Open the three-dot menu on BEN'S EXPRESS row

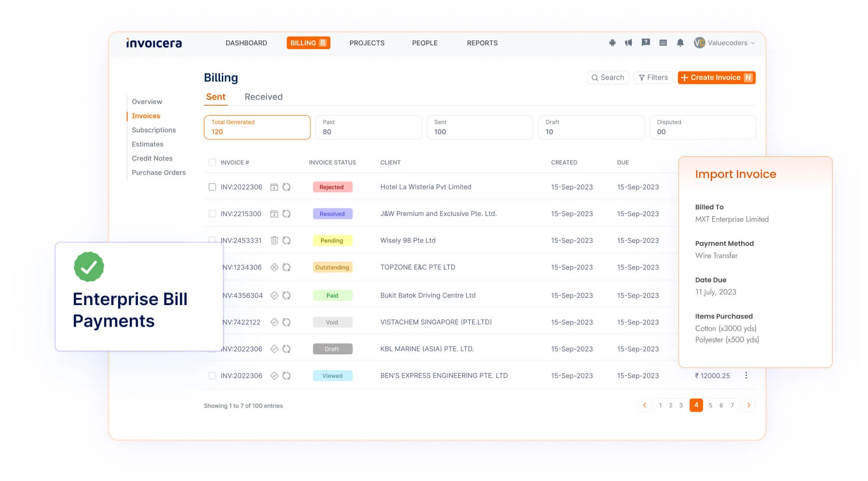[746, 375]
